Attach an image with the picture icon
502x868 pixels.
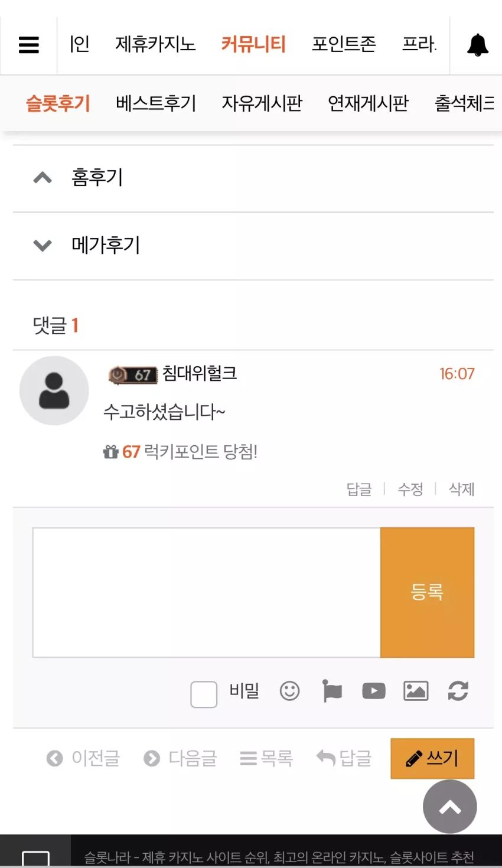[416, 691]
